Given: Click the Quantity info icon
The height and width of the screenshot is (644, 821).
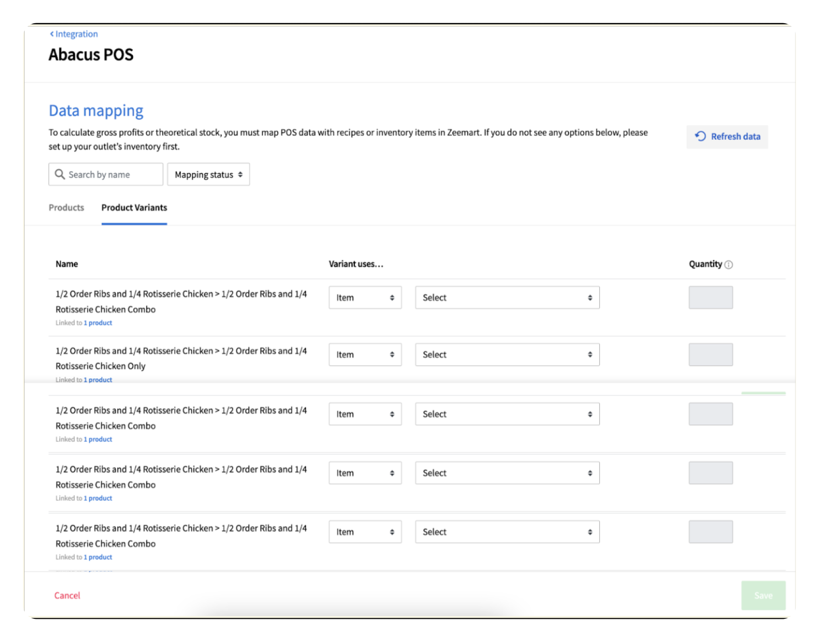Looking at the screenshot, I should click(x=729, y=264).
